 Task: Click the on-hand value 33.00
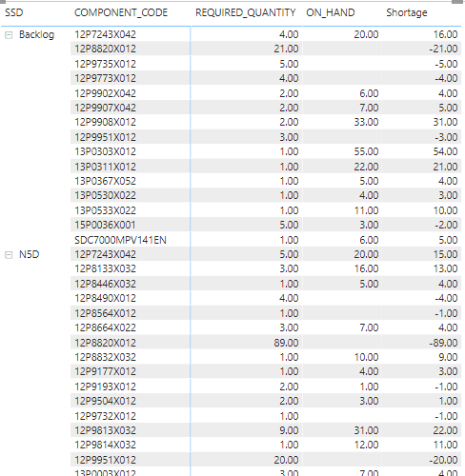pyautogui.click(x=366, y=122)
